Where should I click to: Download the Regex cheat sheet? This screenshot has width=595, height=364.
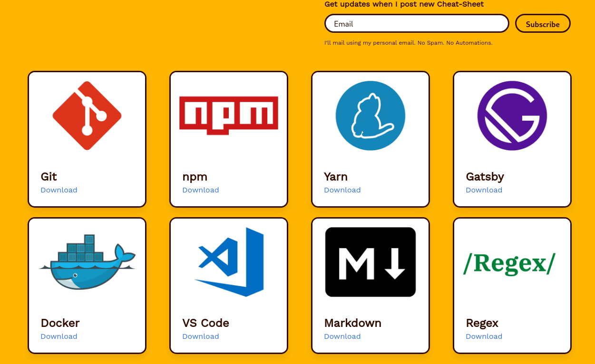[484, 336]
